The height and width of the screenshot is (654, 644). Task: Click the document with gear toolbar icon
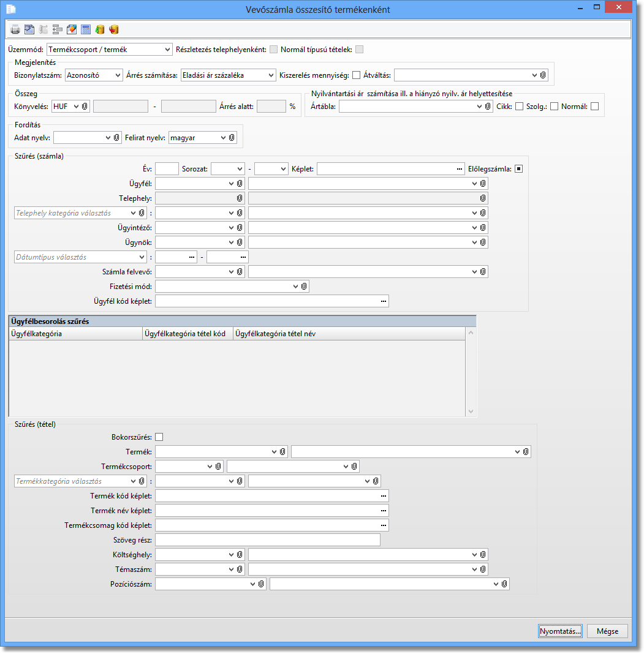[29, 29]
